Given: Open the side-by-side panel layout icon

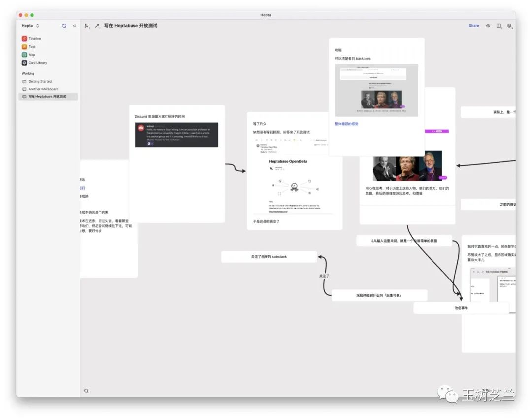Looking at the screenshot, I should (499, 26).
